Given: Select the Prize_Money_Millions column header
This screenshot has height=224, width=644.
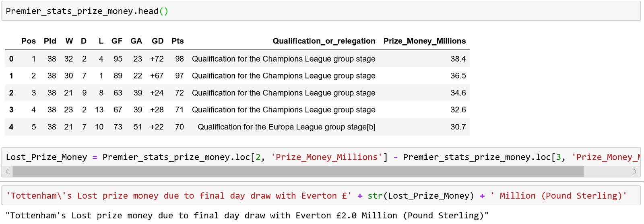Looking at the screenshot, I should (424, 41).
